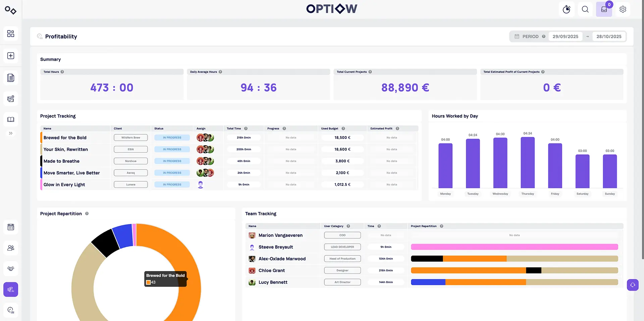Screen dimensions: 644x321
Task: Click the Thursday bar in Hours Worked chart
Action: pyautogui.click(x=528, y=163)
